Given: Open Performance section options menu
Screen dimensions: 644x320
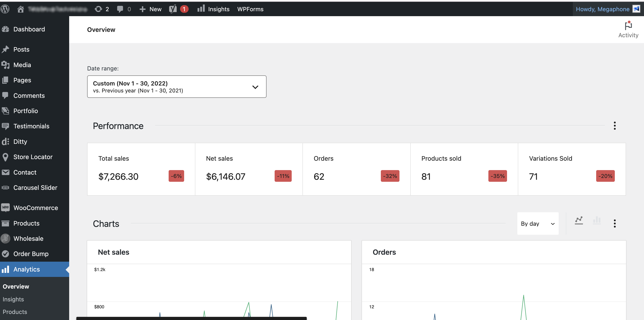Looking at the screenshot, I should tap(615, 126).
